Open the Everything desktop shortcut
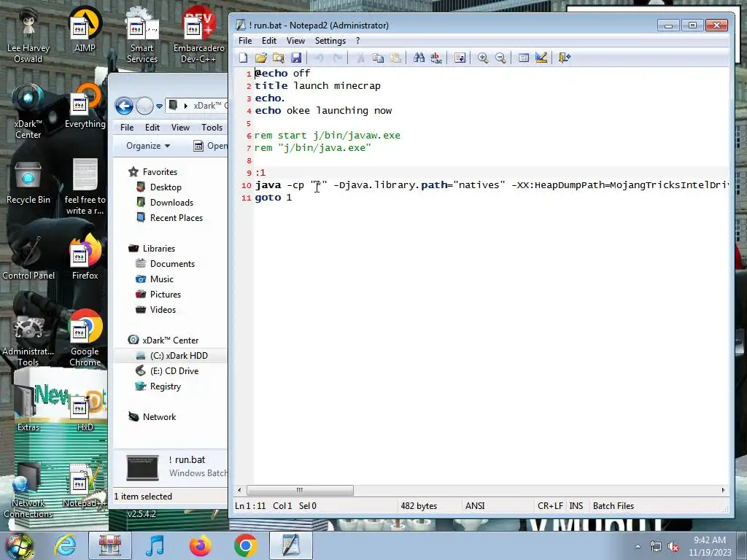 point(85,106)
